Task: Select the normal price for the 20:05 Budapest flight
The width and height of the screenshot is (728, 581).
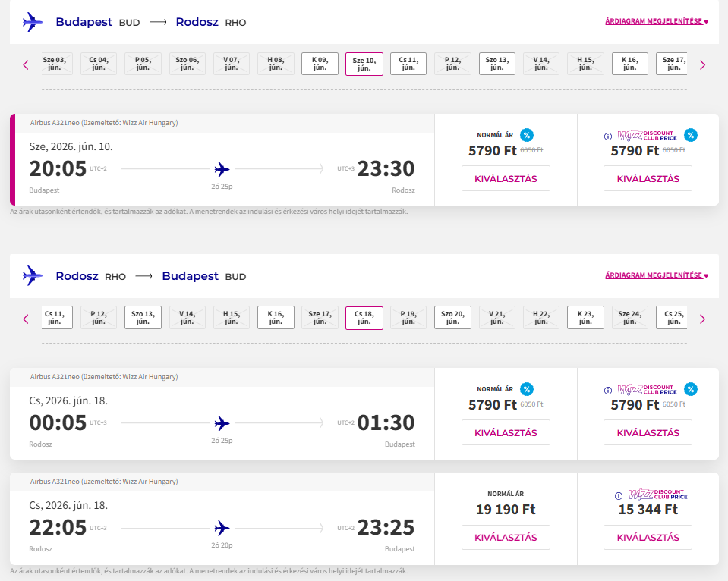Action: (x=506, y=179)
